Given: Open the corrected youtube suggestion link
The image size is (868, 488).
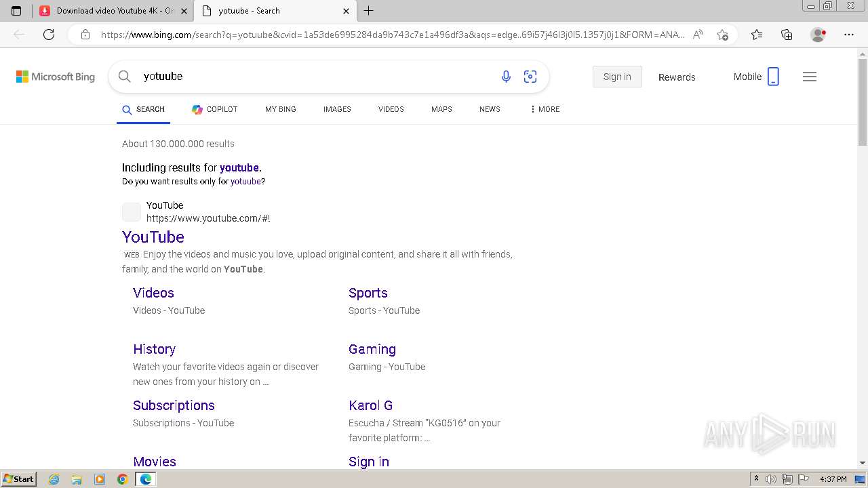Looking at the screenshot, I should pos(239,167).
